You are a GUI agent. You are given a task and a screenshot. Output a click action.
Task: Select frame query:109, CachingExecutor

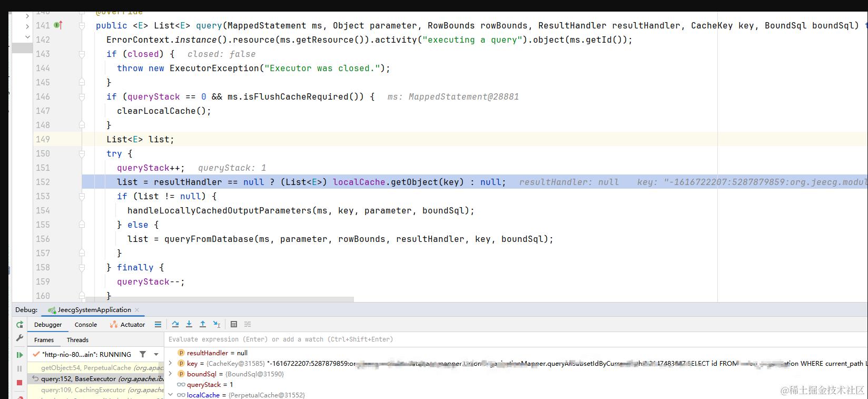coord(95,390)
